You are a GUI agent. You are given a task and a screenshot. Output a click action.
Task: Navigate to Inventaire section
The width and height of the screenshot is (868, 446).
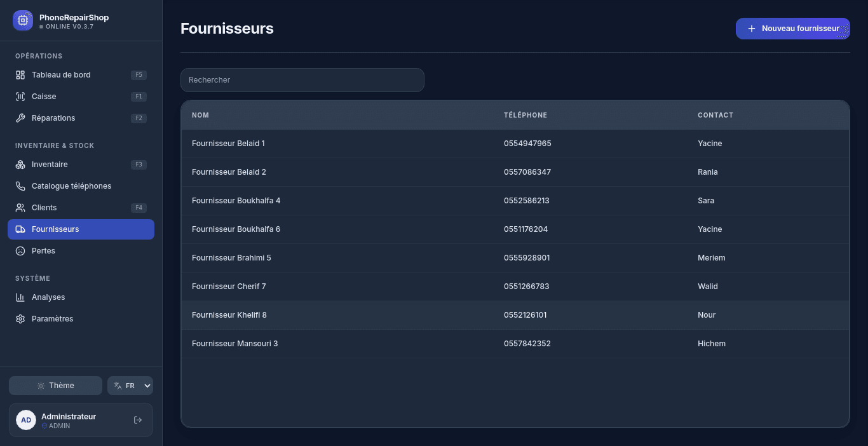[x=81, y=165]
